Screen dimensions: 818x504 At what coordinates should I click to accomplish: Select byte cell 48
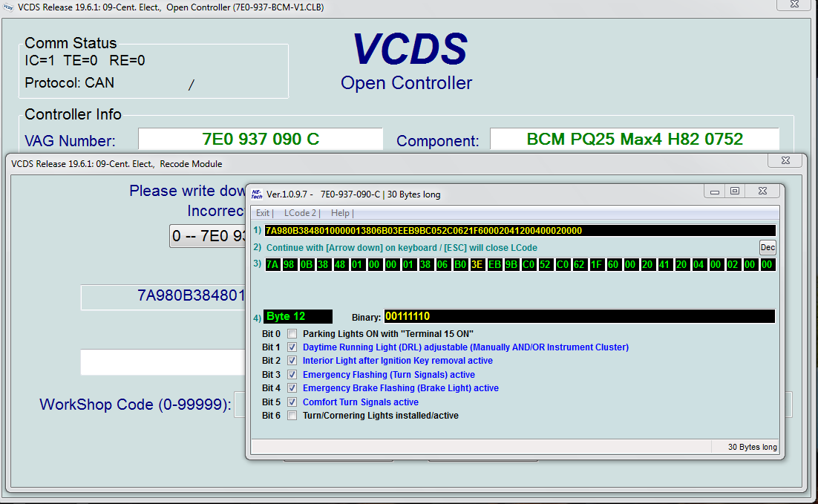click(x=340, y=264)
